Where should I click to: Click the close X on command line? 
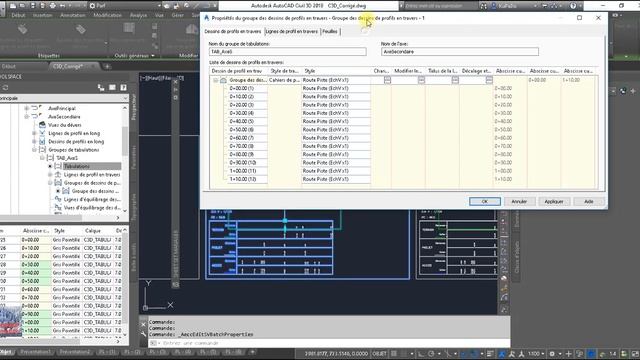[143, 325]
